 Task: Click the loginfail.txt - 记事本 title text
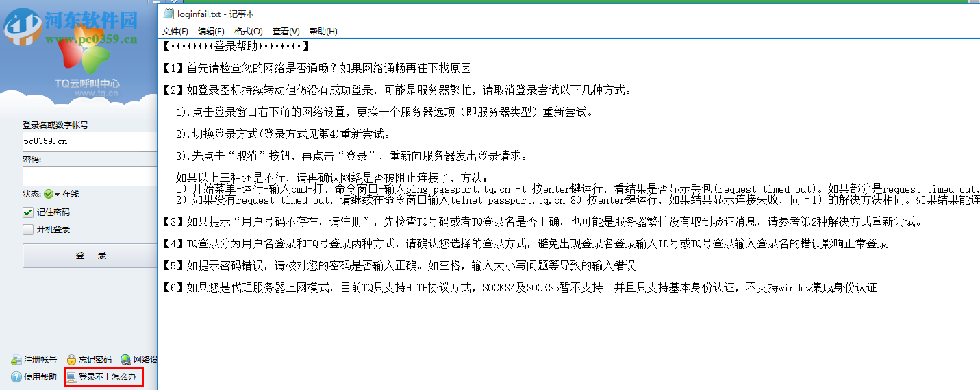(x=216, y=14)
